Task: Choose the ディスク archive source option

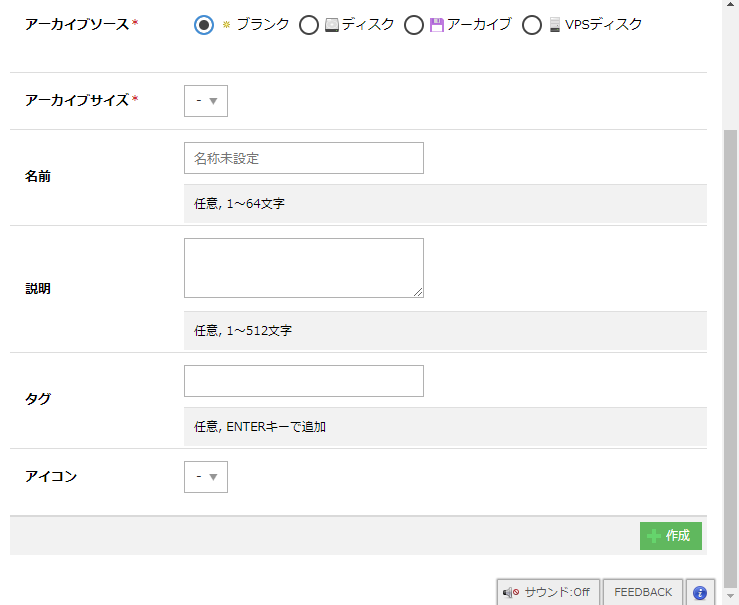Action: coord(309,25)
